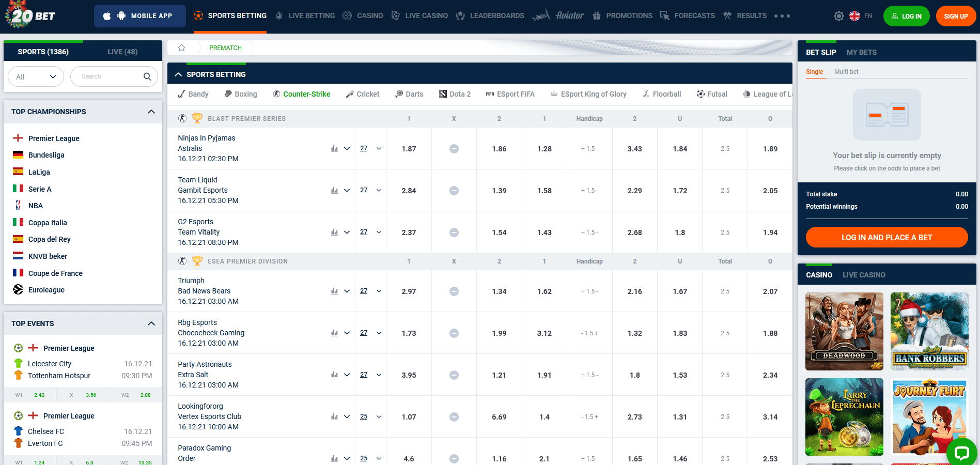This screenshot has height=465, width=980.
Task: Open statistics icon for Team Liquid match
Action: click(x=334, y=191)
